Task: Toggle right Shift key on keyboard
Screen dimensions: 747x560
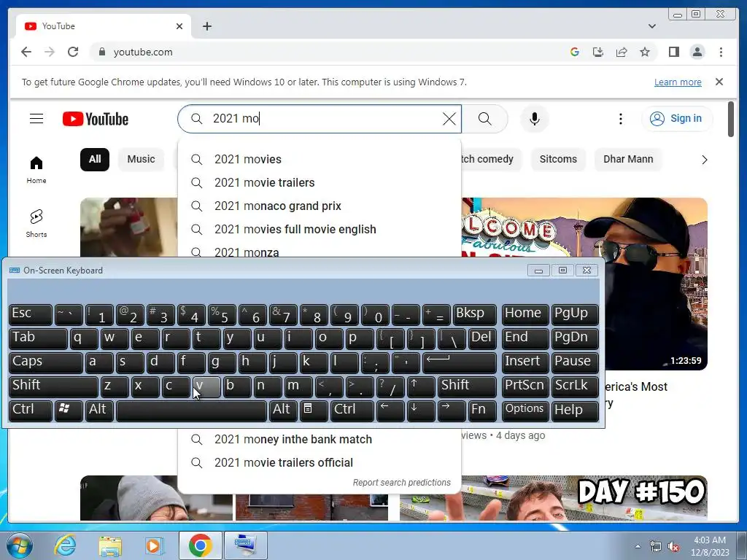Action: click(x=467, y=386)
